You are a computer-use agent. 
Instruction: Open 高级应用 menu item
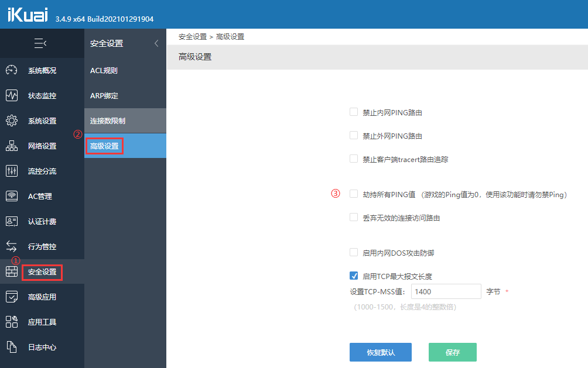tap(42, 297)
